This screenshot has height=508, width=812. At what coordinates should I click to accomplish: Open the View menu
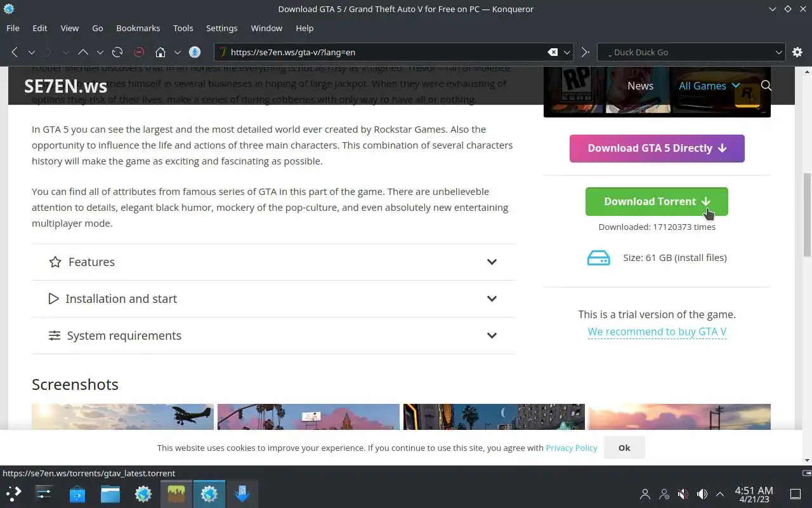point(70,28)
